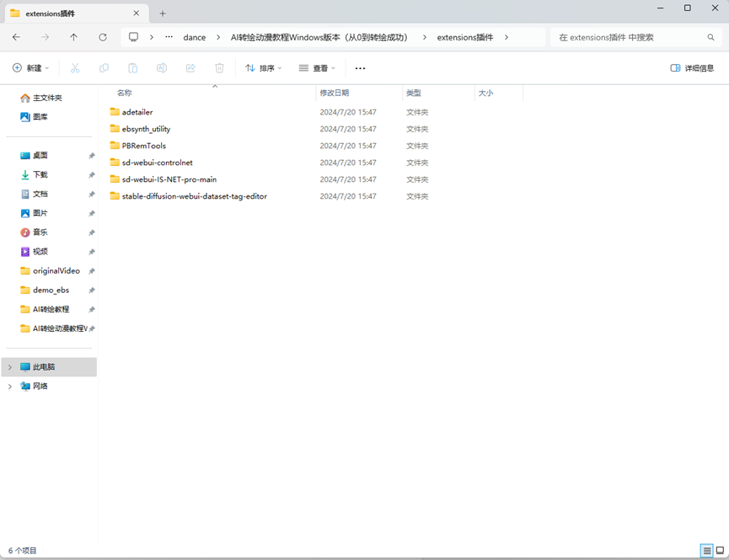Click the Delete trash icon in toolbar
This screenshot has height=560, width=729.
[x=219, y=68]
